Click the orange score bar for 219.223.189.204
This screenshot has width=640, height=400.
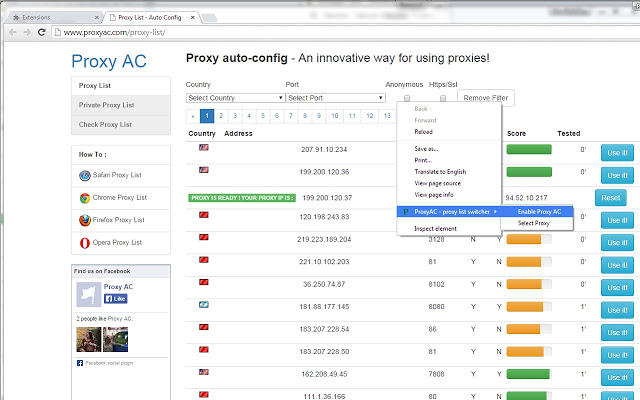coord(529,239)
